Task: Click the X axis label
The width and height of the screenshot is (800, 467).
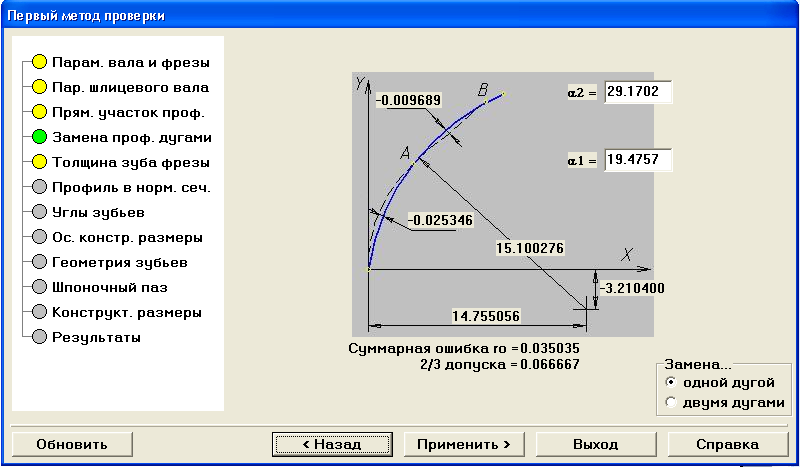Action: point(627,254)
